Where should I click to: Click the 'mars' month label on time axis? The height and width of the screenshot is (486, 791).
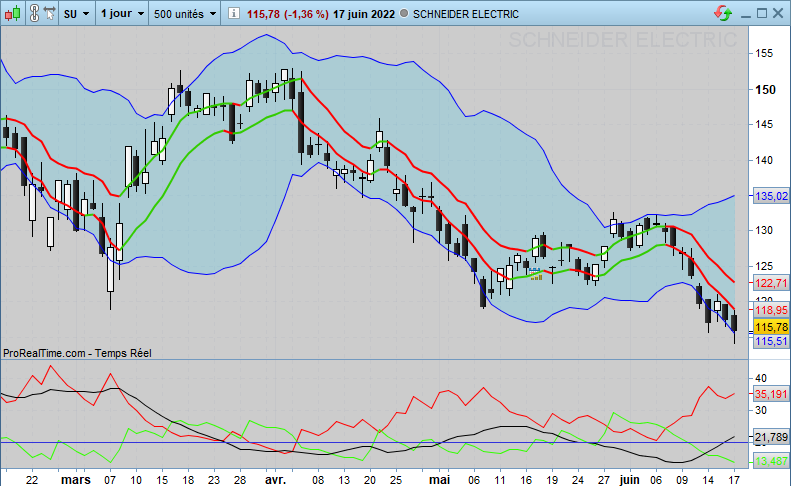76,479
